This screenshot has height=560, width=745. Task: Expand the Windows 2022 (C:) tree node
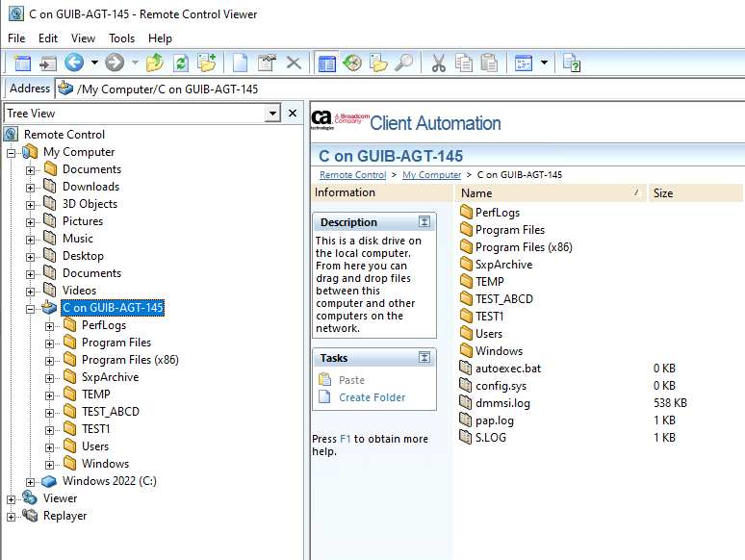click(31, 482)
